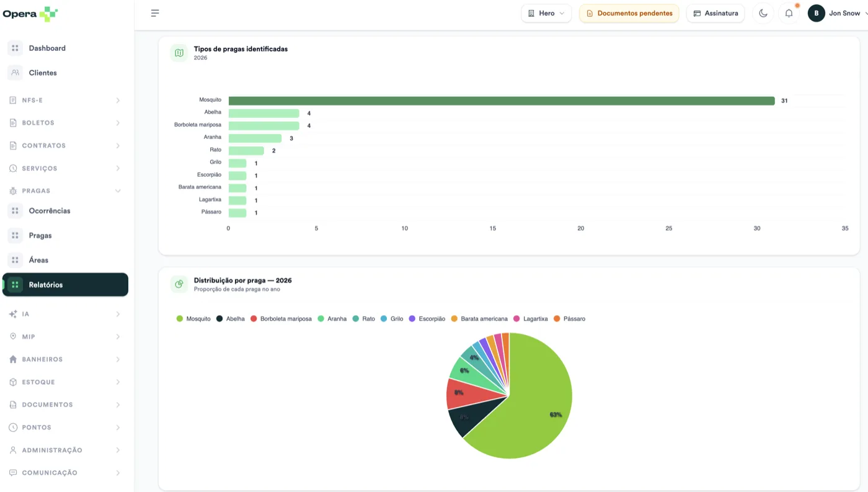
Task: Toggle Abelha in the pie chart legend
Action: click(231, 319)
